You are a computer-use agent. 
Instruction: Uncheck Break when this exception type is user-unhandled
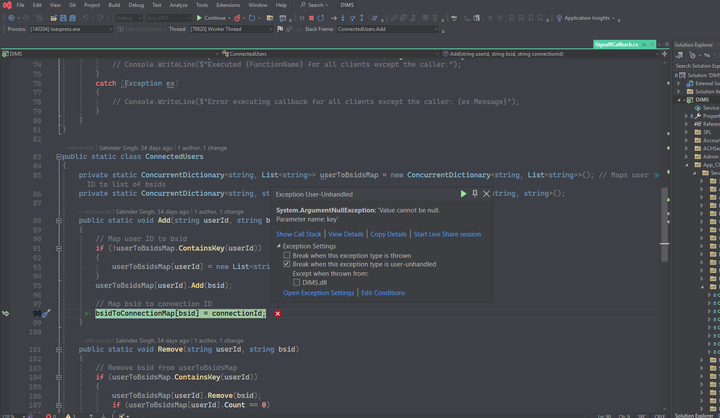[287, 264]
